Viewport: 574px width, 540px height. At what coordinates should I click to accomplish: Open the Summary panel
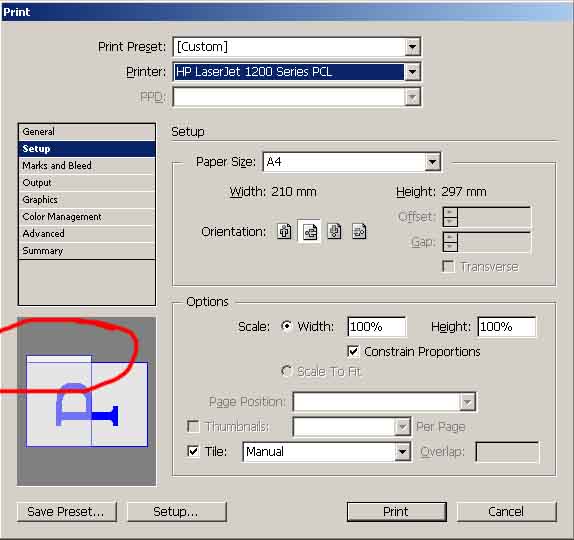pos(87,251)
